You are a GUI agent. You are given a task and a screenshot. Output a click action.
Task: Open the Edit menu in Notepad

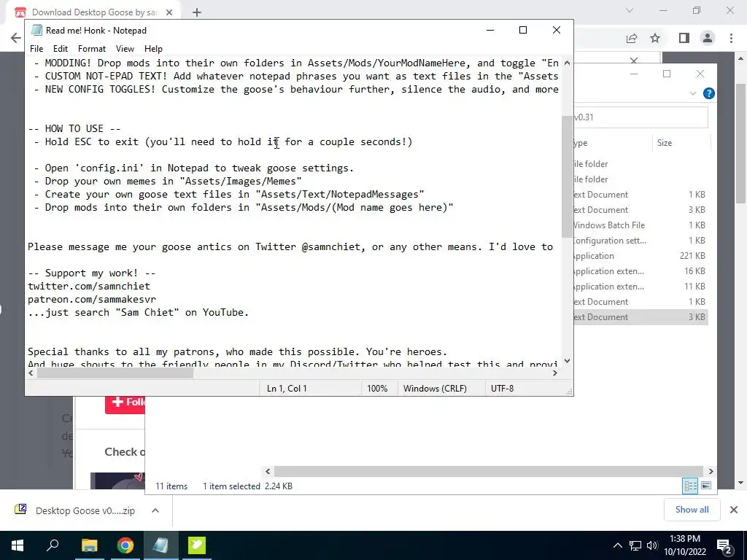point(61,49)
